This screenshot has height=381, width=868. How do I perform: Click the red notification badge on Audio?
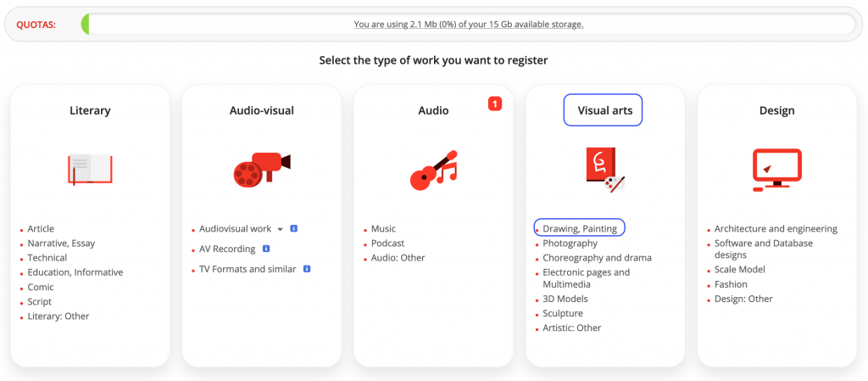coord(496,104)
